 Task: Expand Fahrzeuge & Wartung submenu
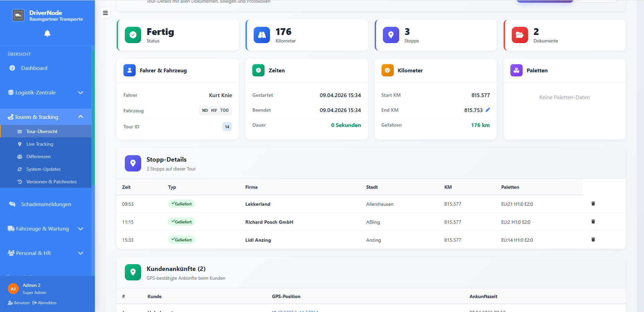click(46, 229)
